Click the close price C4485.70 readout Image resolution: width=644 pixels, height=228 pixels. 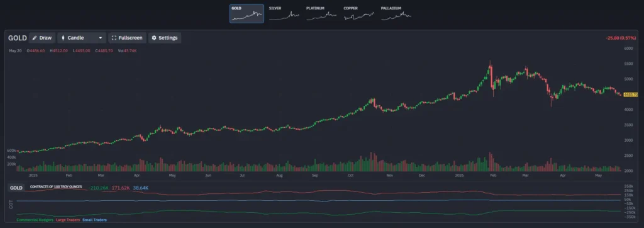(x=104, y=50)
